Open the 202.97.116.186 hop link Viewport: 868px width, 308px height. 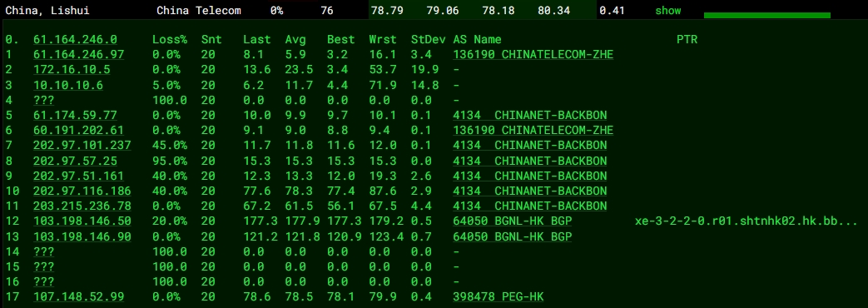click(82, 191)
